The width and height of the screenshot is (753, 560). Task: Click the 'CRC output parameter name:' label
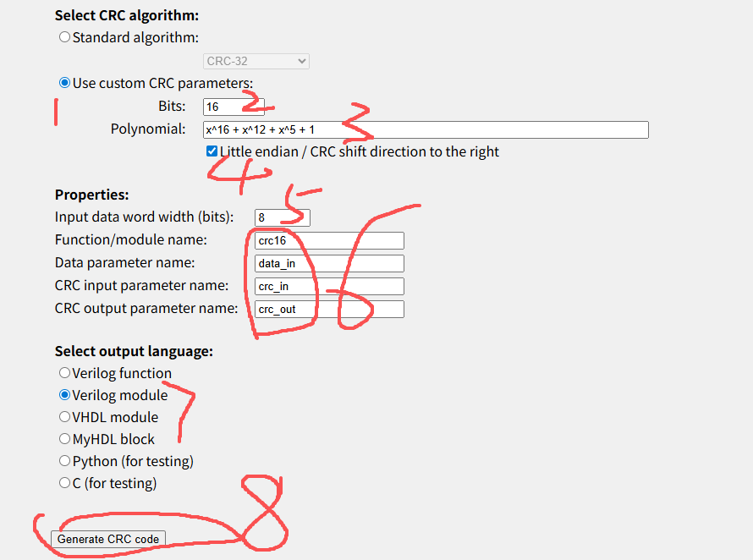[146, 308]
